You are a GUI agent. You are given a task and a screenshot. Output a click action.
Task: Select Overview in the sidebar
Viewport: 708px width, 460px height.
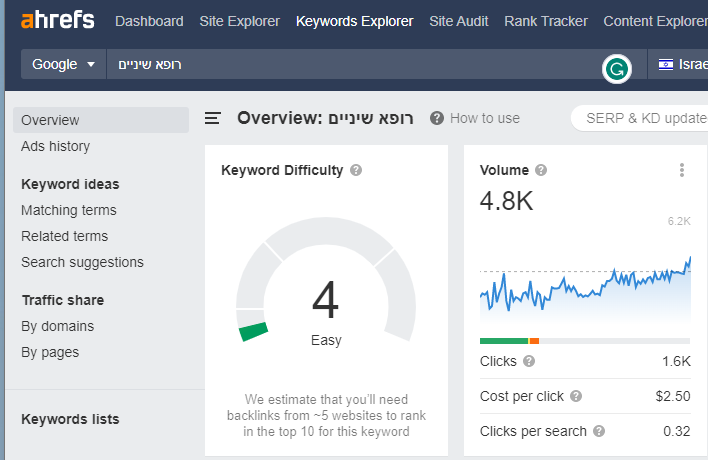coord(101,120)
